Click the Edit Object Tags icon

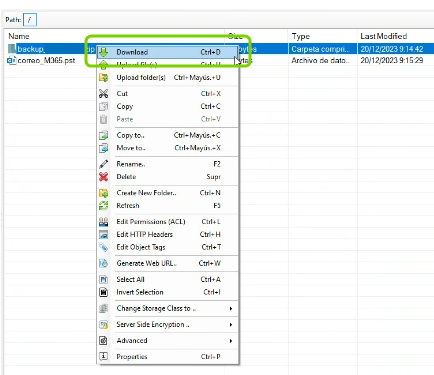pos(104,247)
